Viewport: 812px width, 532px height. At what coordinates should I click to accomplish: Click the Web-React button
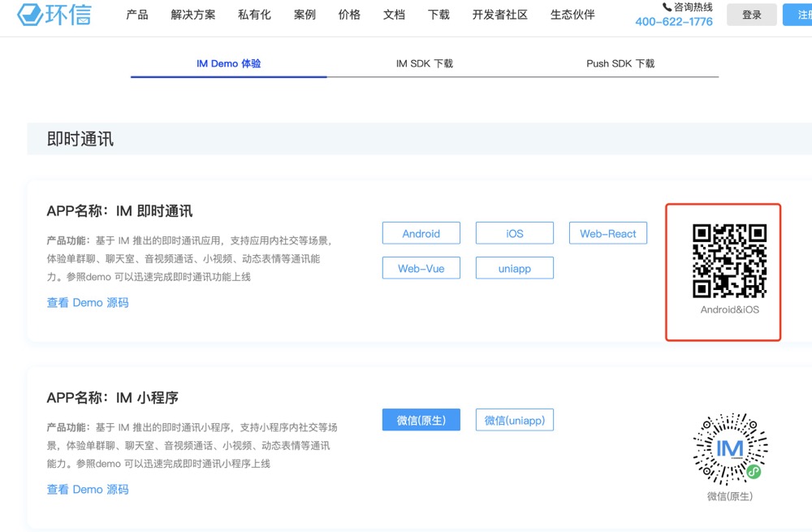tap(608, 233)
